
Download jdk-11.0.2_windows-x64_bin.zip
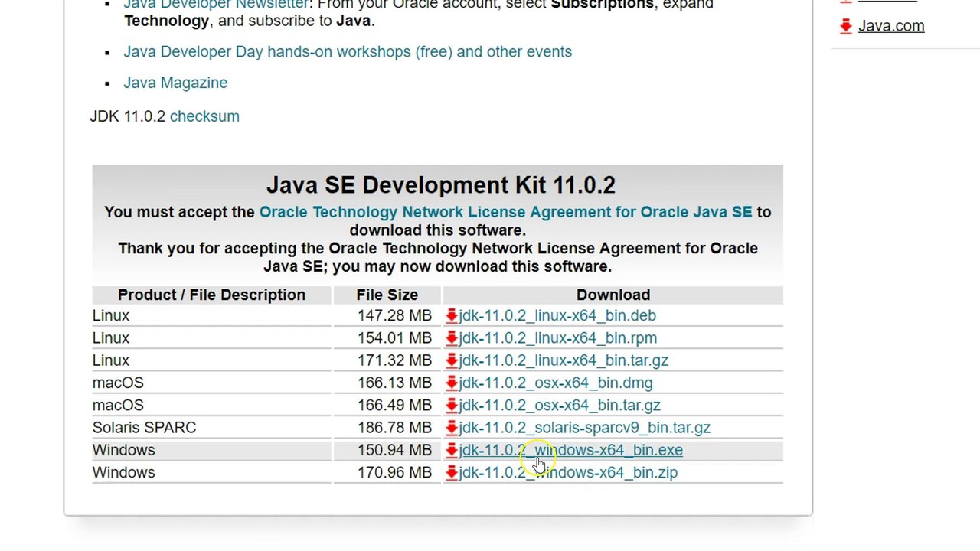pos(568,472)
